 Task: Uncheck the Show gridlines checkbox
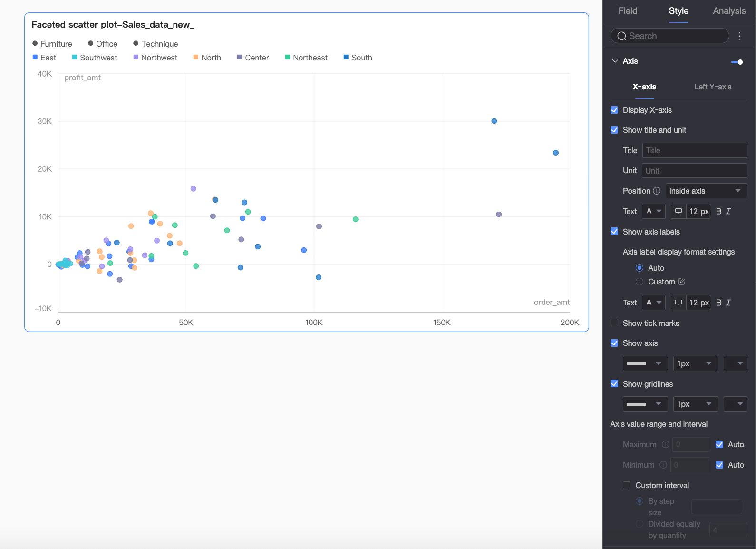tap(614, 384)
